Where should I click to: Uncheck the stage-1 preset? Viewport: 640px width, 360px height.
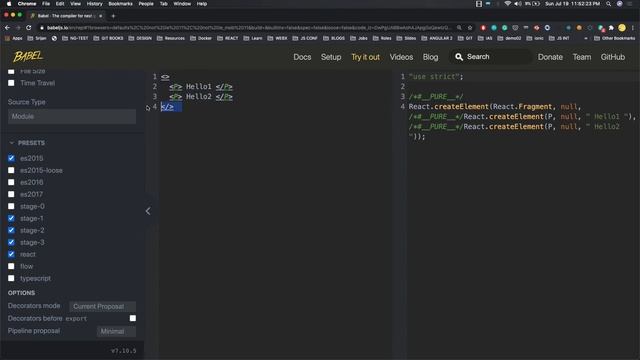[11, 218]
